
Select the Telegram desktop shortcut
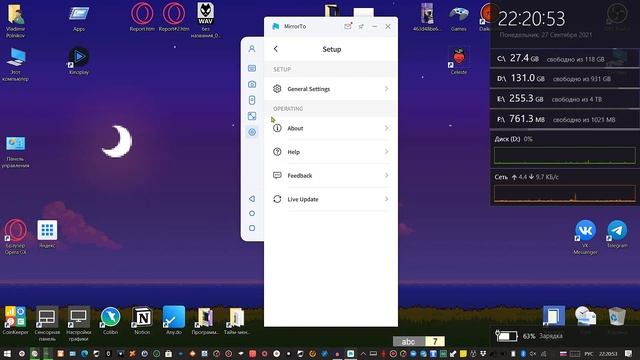click(617, 233)
